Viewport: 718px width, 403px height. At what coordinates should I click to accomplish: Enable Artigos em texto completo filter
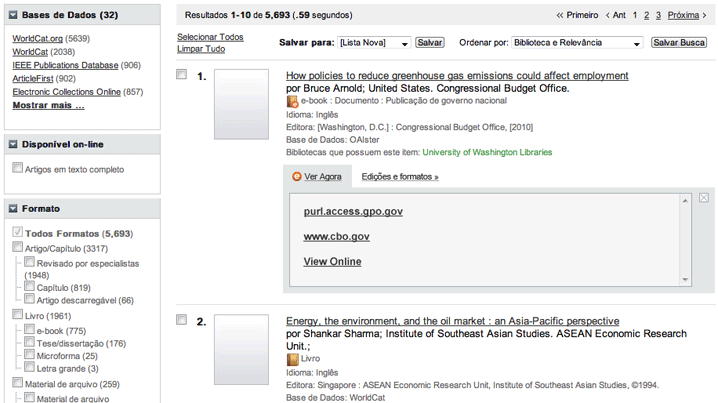18,168
